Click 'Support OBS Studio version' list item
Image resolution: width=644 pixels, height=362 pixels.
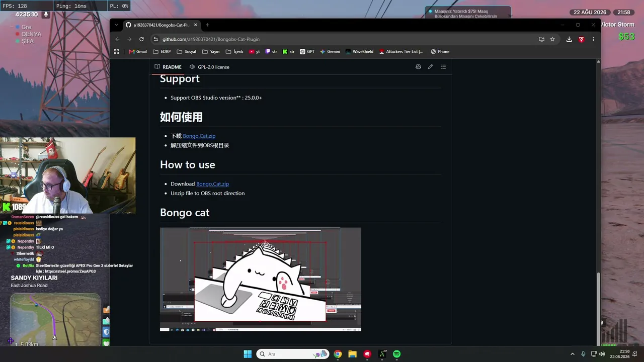[x=216, y=98]
